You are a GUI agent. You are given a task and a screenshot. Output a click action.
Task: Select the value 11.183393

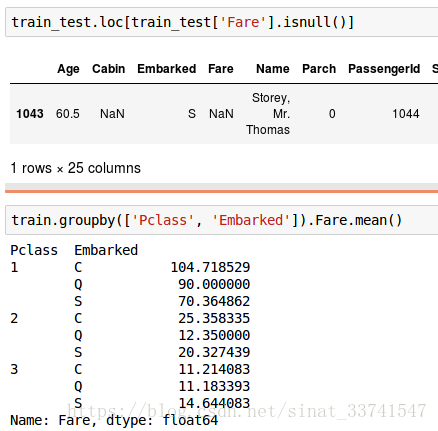[214, 386]
